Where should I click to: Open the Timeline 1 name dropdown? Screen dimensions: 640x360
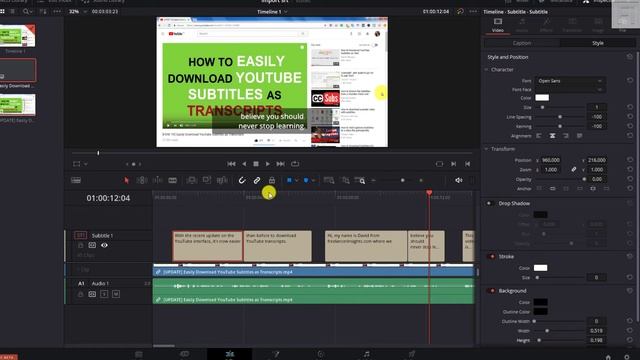pos(286,12)
